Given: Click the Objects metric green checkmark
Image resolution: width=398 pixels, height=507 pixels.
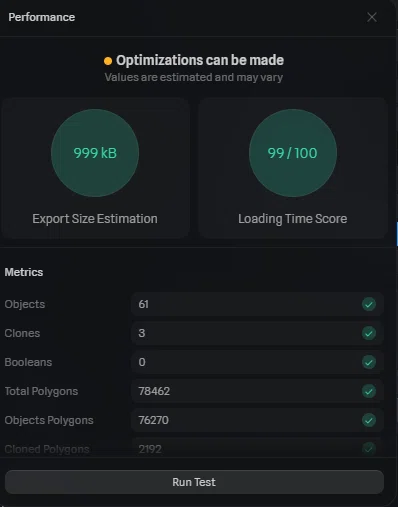Looking at the screenshot, I should pos(369,304).
